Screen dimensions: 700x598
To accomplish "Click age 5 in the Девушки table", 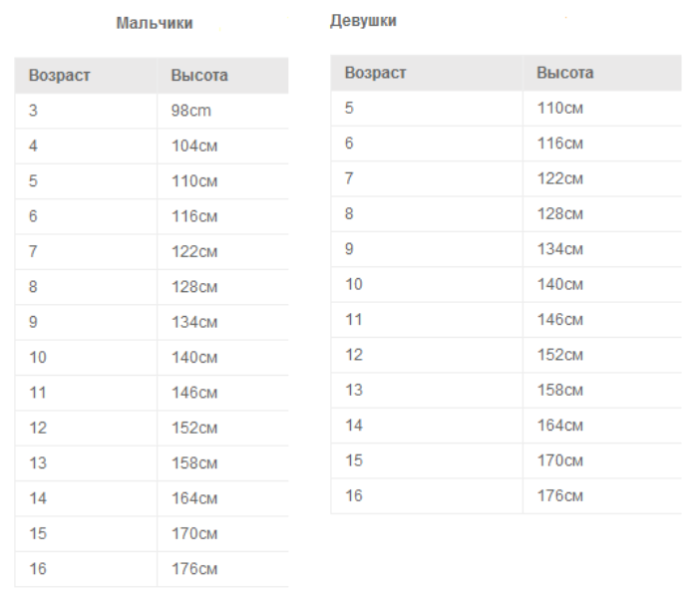I will (349, 108).
